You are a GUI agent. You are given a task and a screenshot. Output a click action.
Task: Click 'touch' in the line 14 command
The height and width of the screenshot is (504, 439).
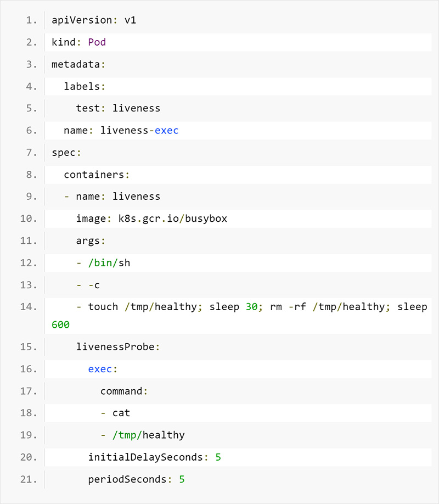(103, 306)
